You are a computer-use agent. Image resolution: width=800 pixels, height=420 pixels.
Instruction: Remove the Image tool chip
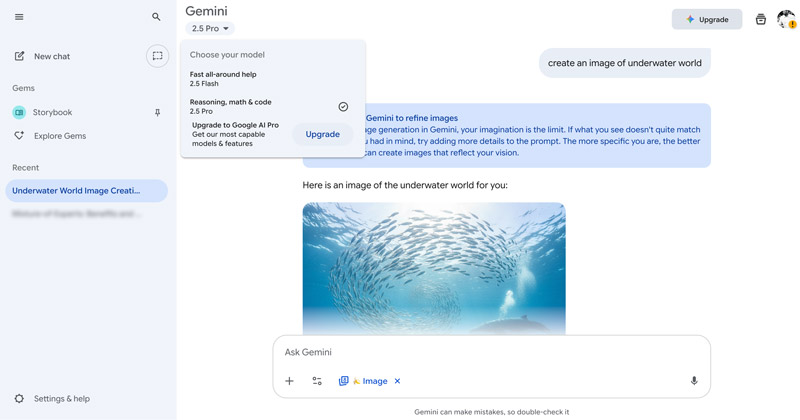pos(397,381)
